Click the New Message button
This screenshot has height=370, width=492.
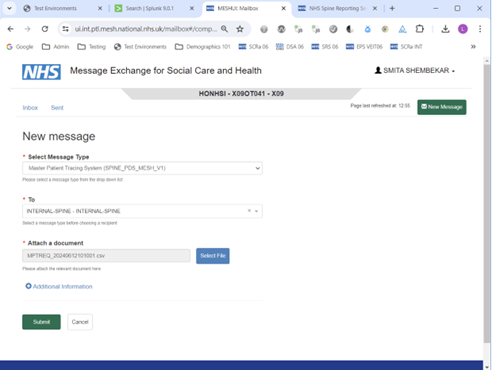[442, 107]
